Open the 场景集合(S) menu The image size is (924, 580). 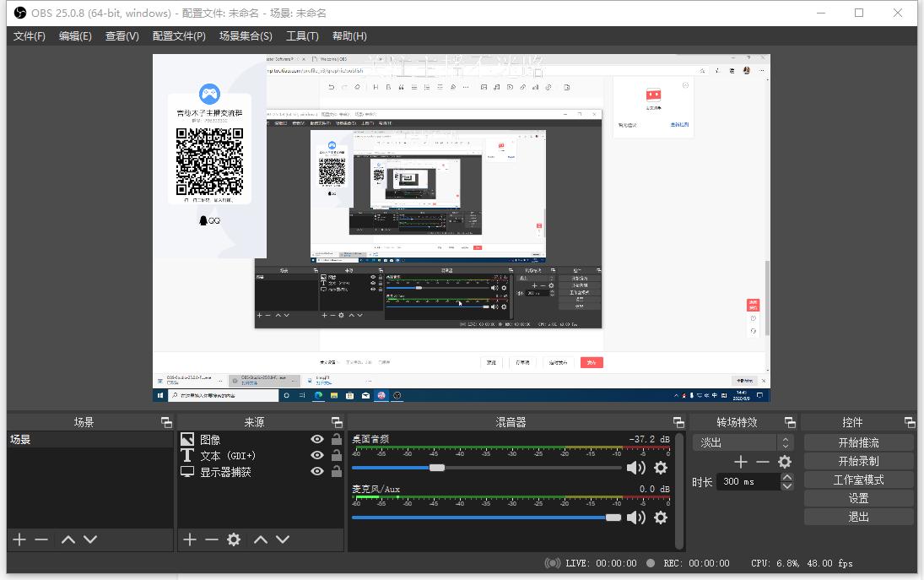point(246,35)
